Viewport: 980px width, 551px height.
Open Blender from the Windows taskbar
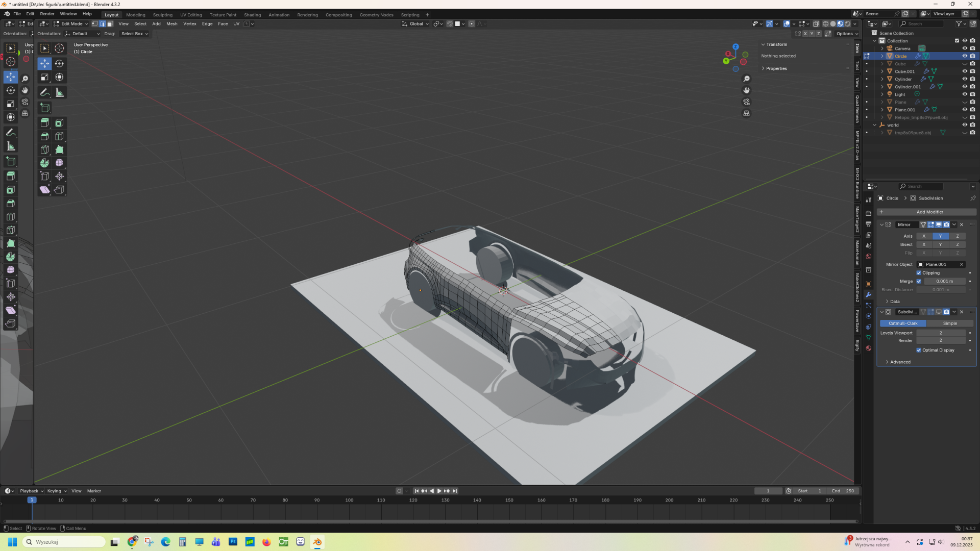click(x=317, y=542)
